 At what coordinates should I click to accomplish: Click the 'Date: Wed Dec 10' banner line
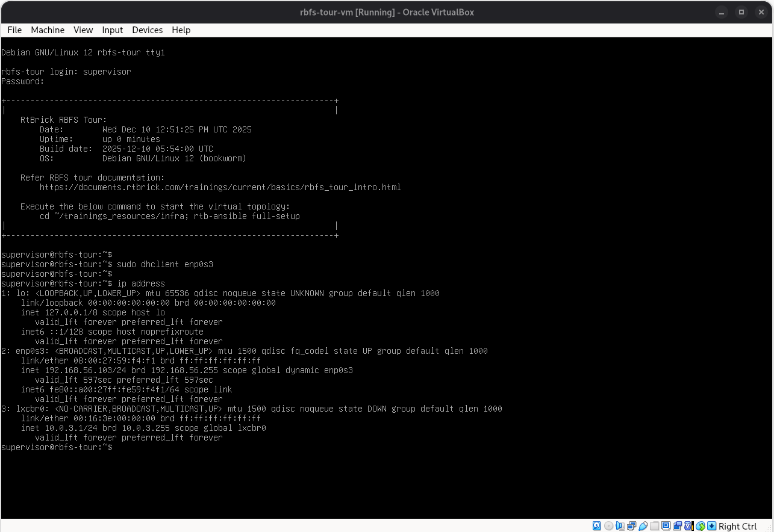(146, 129)
